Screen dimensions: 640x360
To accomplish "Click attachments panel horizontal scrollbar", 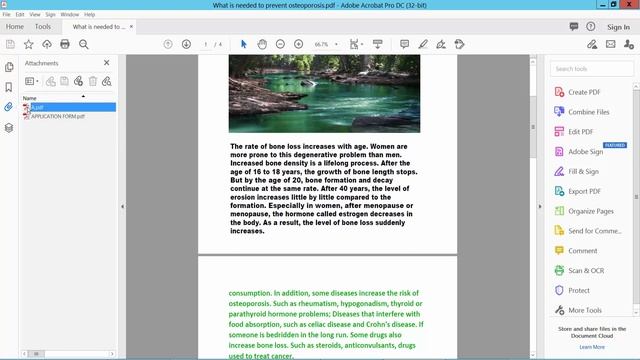I will 68,353.
